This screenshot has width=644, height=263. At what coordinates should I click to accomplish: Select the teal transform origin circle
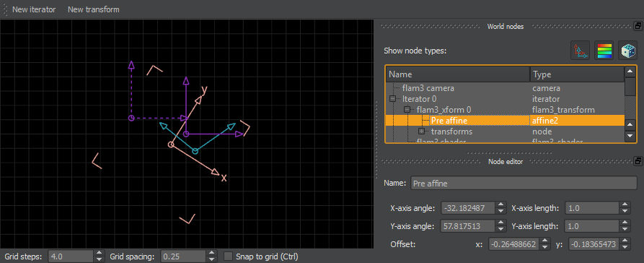tap(195, 152)
